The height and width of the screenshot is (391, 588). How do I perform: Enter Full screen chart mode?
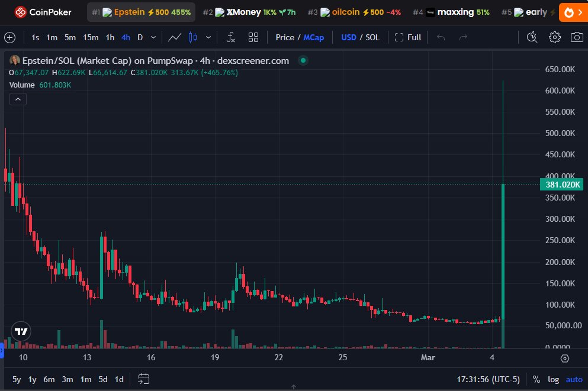pyautogui.click(x=408, y=37)
